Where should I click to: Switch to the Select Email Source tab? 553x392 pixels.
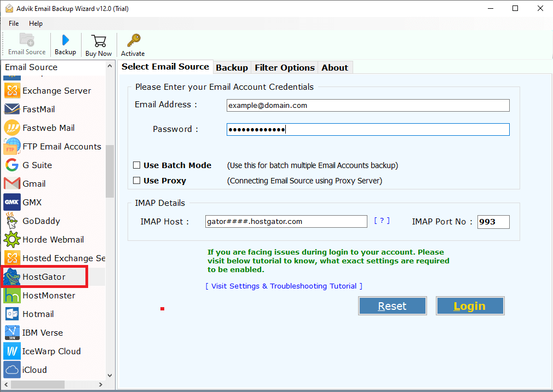[x=165, y=67]
